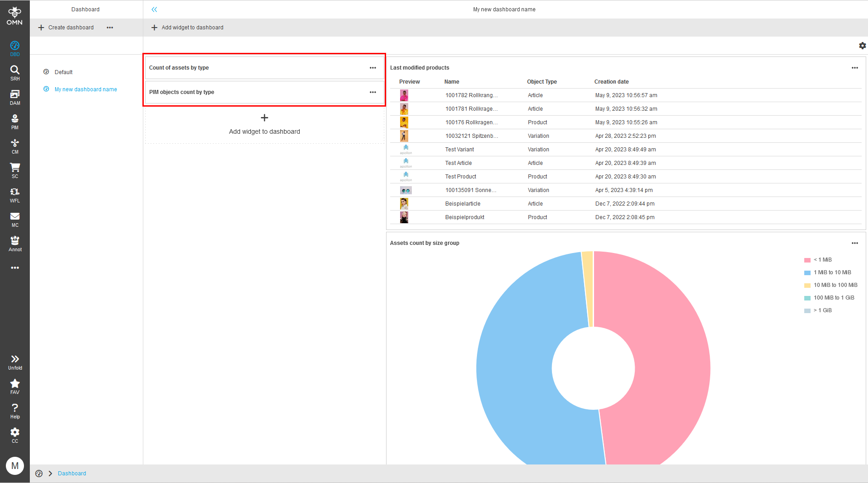Screen dimensions: 868x483
Task: Open the DAM module in sidebar
Action: [15, 97]
